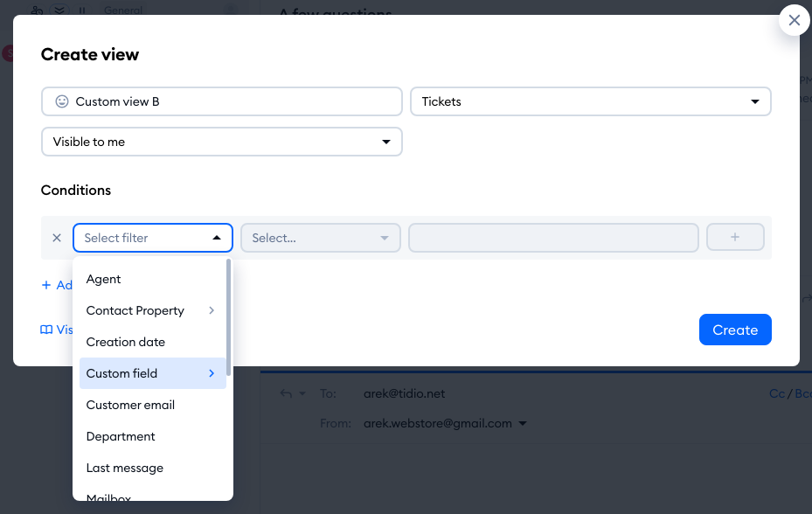This screenshot has width=812, height=514.
Task: Click the plus icon to add condition
Action: coord(46,285)
